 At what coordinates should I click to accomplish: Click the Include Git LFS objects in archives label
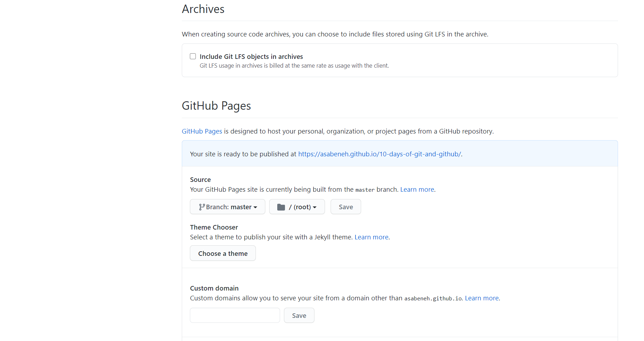(251, 56)
